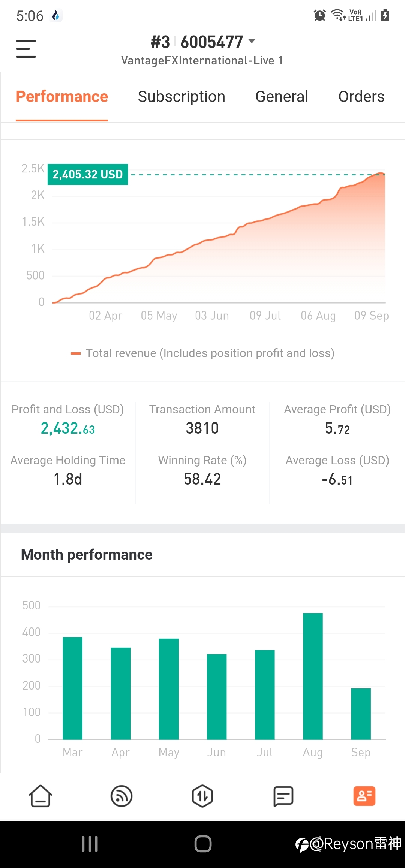Viewport: 405px width, 868px height.
Task: Switch to the Subscription tab
Action: (181, 97)
